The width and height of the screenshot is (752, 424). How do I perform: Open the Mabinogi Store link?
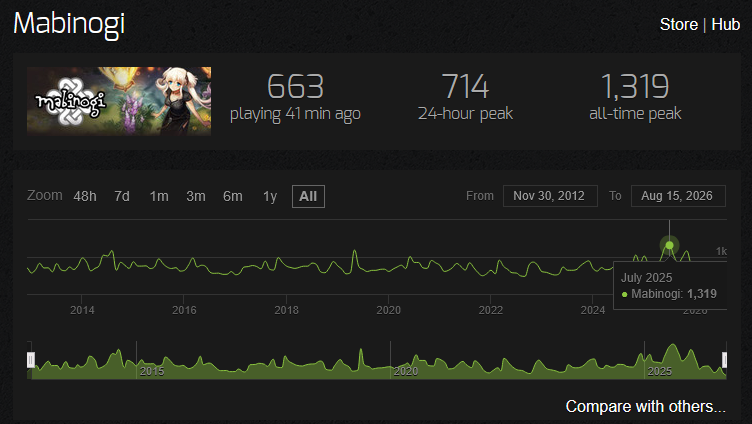(679, 24)
